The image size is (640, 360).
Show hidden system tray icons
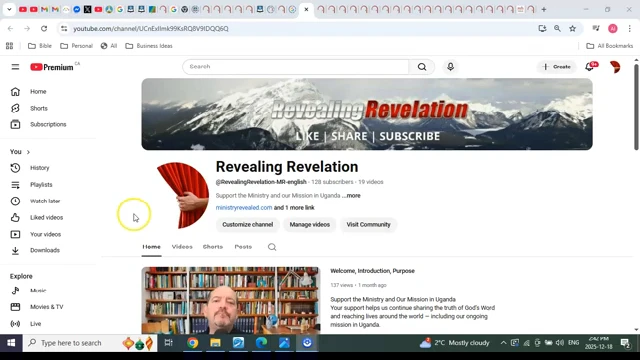coord(503,343)
